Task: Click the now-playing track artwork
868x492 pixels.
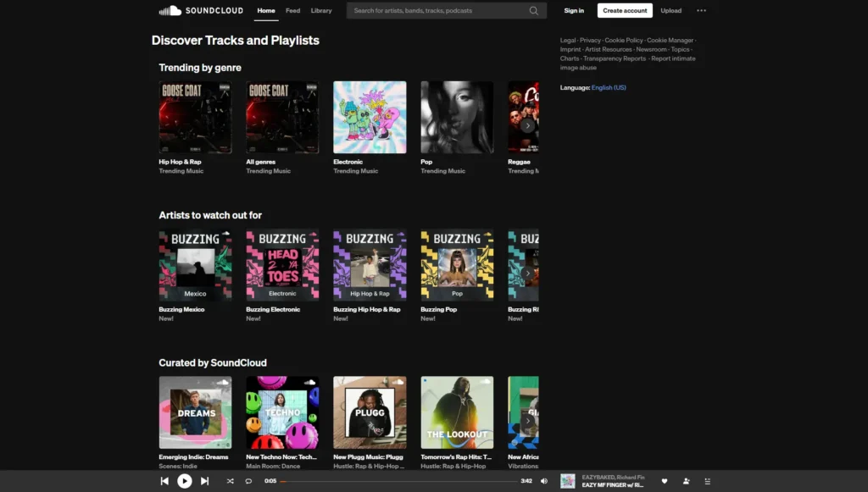Action: pos(567,481)
